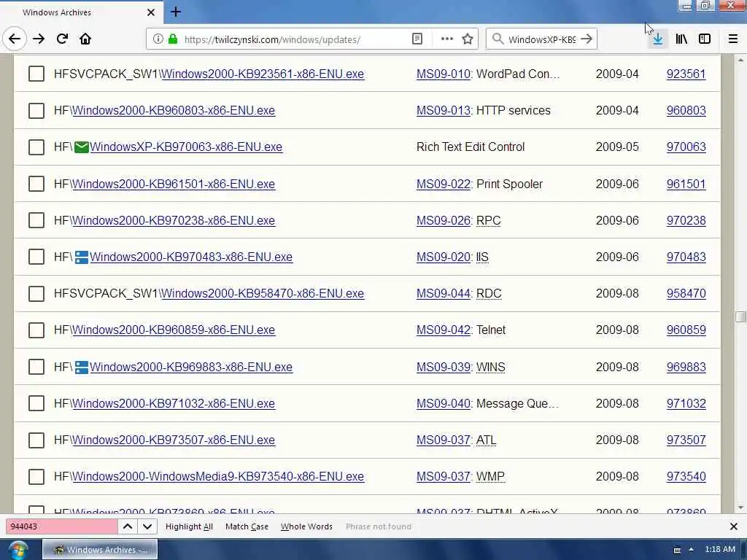Switch to the Windows Archives tab
747x560 pixels.
pos(81,12)
